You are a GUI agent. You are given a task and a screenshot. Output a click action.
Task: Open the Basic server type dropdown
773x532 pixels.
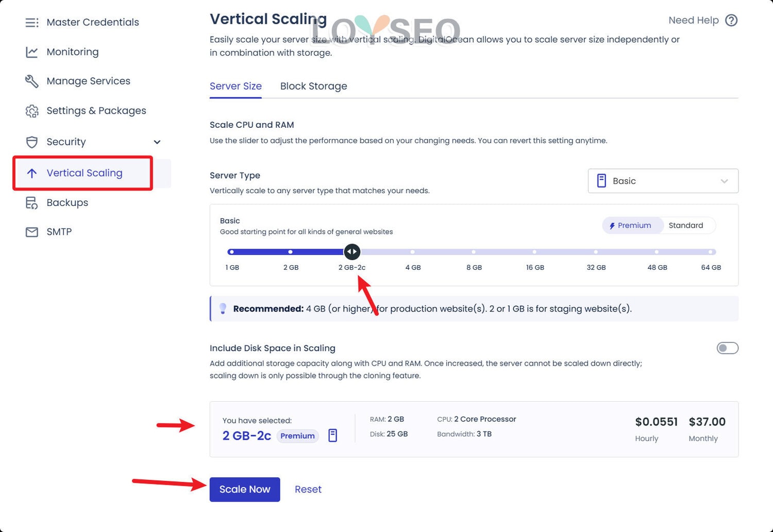663,181
